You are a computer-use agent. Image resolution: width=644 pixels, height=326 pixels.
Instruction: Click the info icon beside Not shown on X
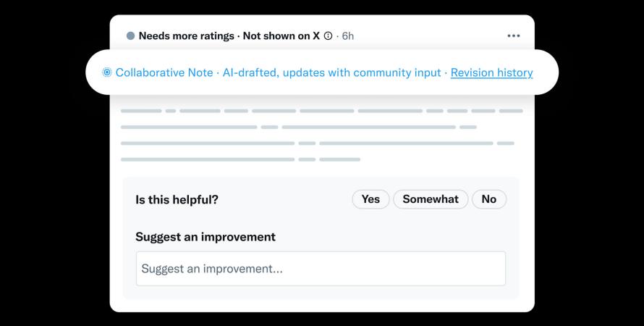coord(328,35)
